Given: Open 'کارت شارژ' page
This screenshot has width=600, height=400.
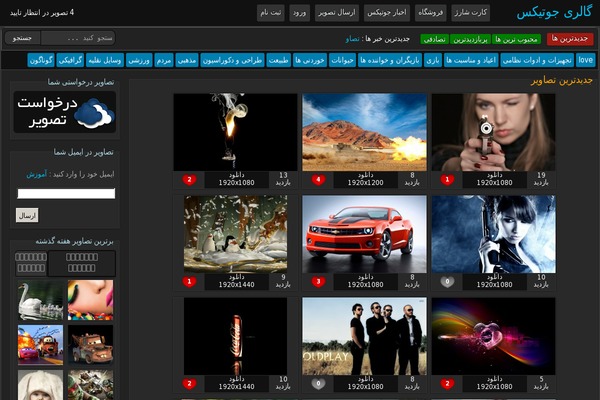Looking at the screenshot, I should (471, 13).
